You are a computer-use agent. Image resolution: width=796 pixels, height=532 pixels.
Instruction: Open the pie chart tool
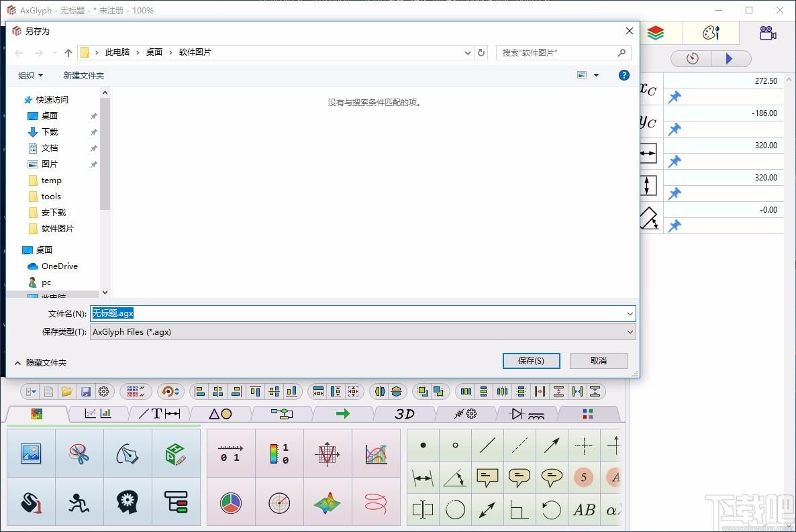click(x=231, y=502)
